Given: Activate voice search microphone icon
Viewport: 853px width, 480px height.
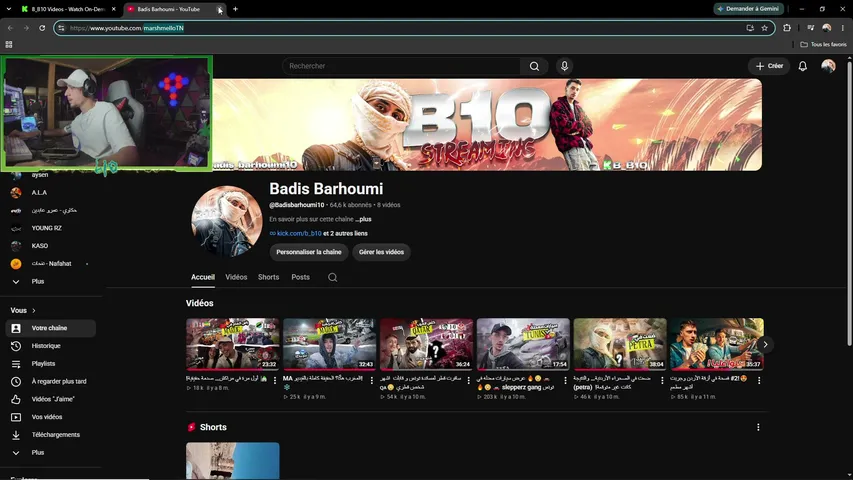Looking at the screenshot, I should (x=564, y=66).
